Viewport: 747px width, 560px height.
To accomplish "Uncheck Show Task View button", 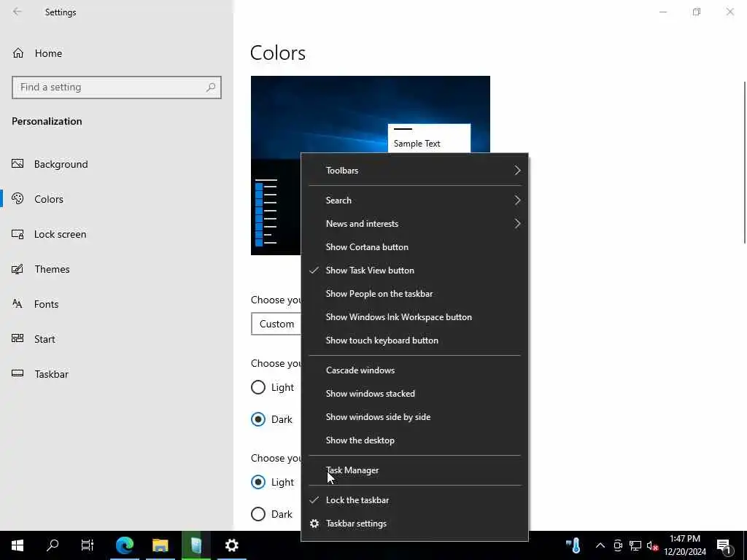I will pos(414,271).
